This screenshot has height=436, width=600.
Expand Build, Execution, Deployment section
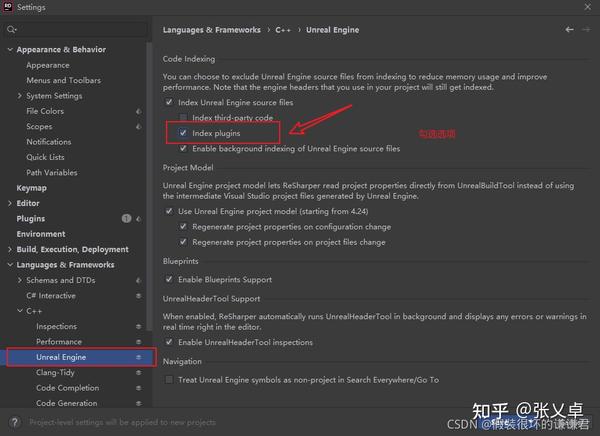10,249
